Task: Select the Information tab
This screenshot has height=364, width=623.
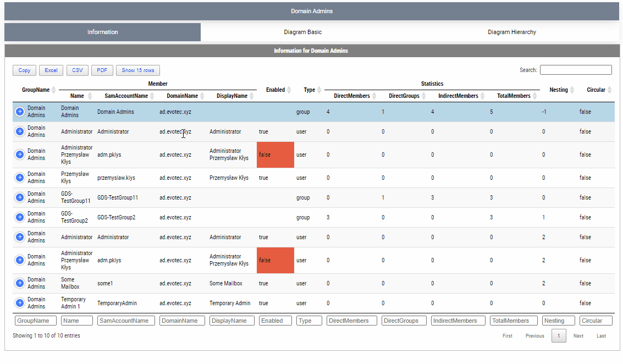Action: pyautogui.click(x=103, y=32)
